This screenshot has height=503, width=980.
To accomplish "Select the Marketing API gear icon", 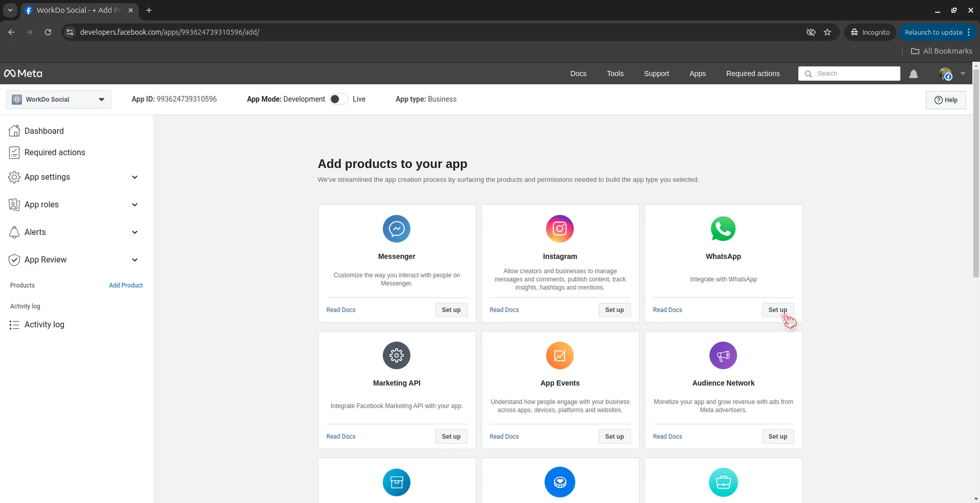I will [x=396, y=355].
